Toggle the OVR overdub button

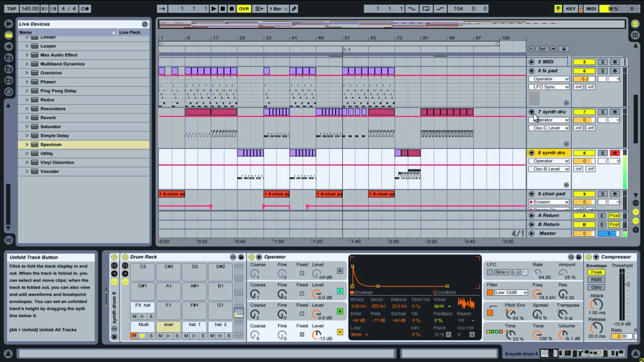(244, 9)
